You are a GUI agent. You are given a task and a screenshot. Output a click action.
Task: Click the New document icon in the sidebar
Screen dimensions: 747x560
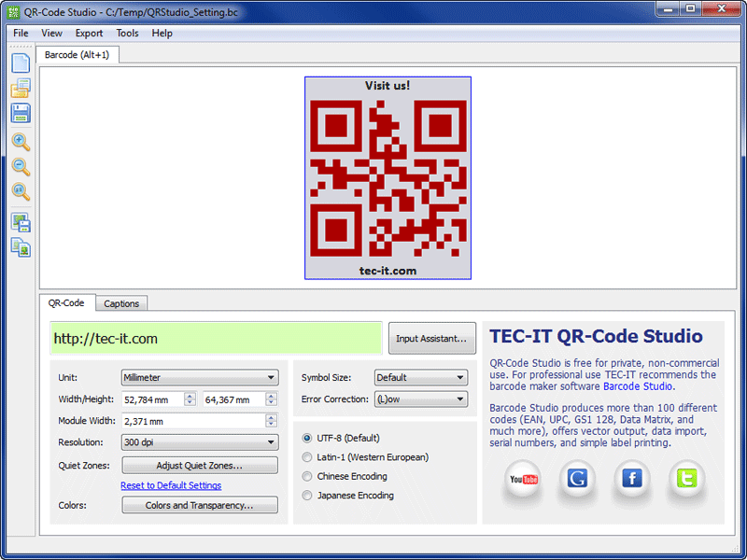(21, 63)
